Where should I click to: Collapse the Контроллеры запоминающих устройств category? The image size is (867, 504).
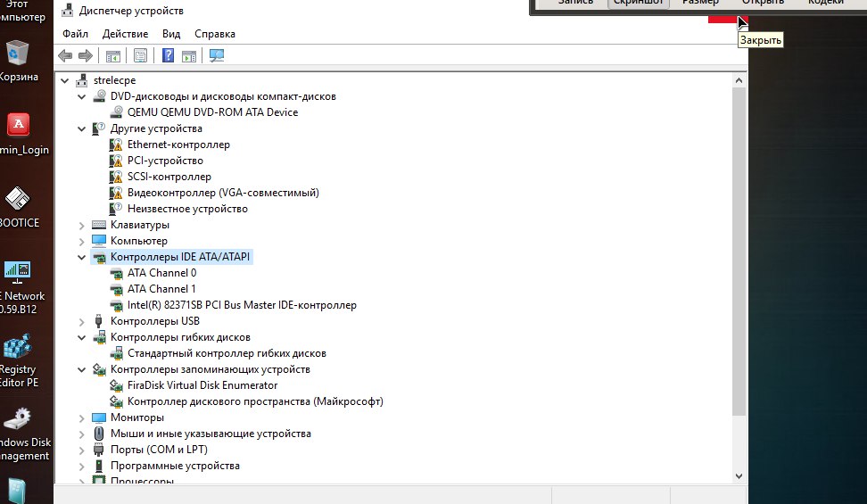click(81, 369)
